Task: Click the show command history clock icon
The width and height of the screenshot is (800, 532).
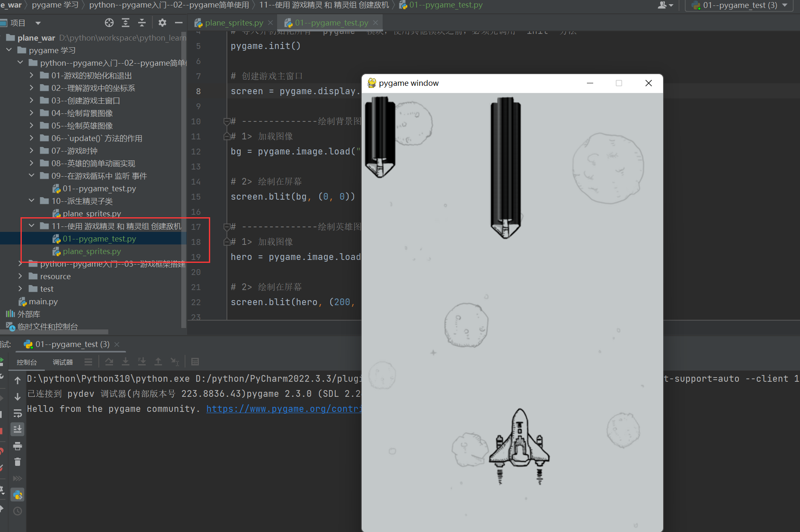Action: point(18,511)
